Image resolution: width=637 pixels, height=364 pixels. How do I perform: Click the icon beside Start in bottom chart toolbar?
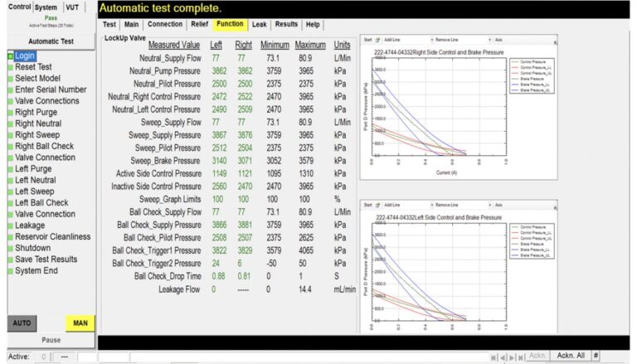click(x=378, y=205)
